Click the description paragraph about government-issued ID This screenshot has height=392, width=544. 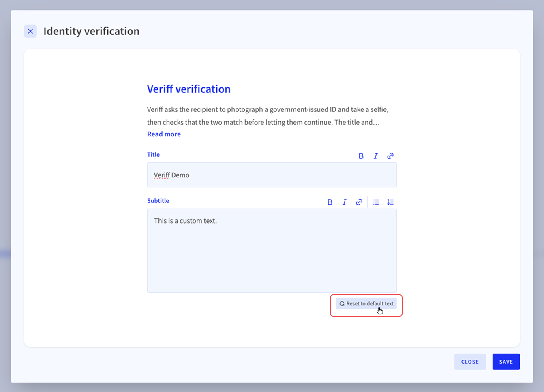click(x=268, y=116)
